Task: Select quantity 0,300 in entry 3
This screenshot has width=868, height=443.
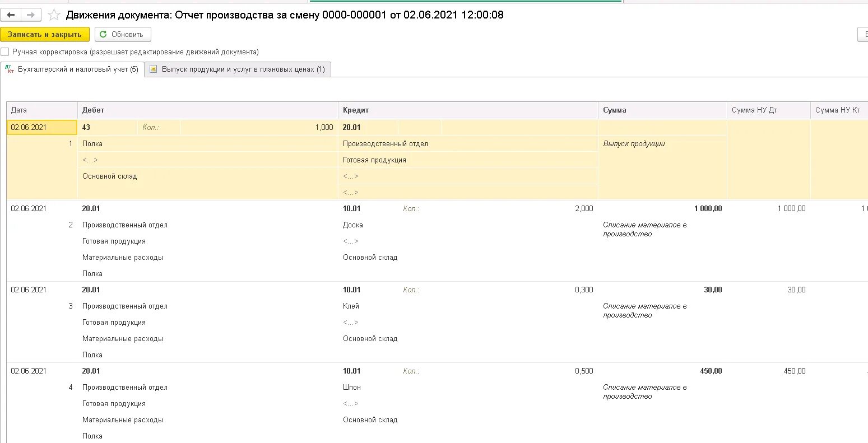Action: click(x=583, y=290)
